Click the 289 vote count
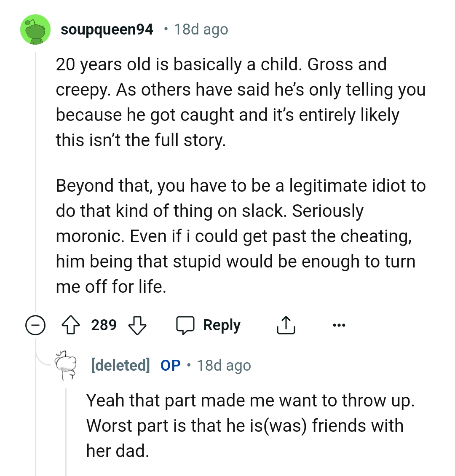Viewport: 455px width, 476px height. click(x=104, y=325)
